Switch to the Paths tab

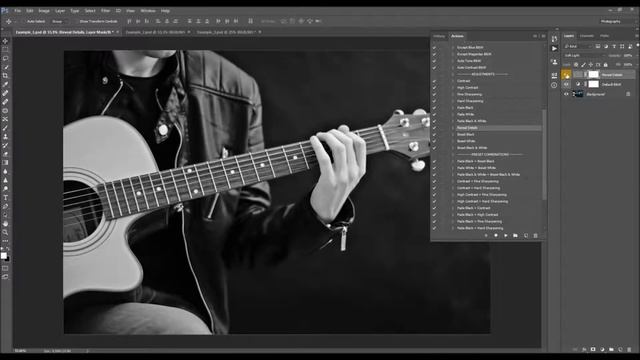coord(604,36)
